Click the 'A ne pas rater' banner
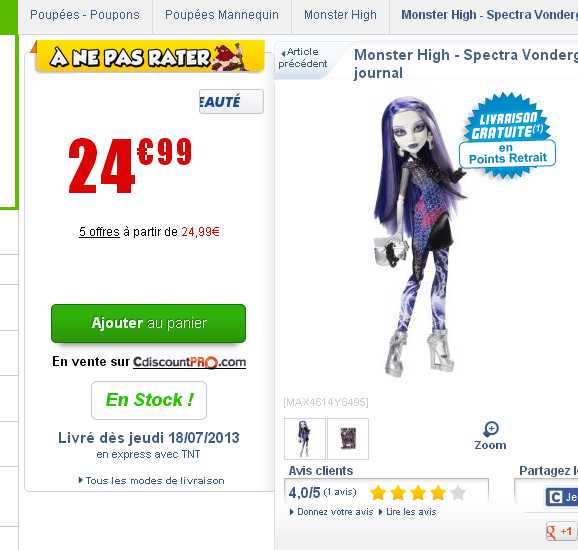 149,57
